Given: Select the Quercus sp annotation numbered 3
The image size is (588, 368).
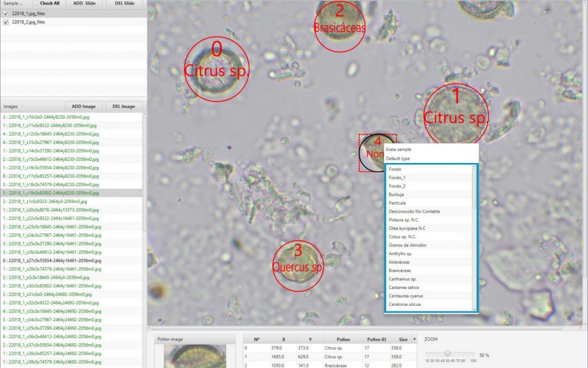Looking at the screenshot, I should (x=298, y=266).
